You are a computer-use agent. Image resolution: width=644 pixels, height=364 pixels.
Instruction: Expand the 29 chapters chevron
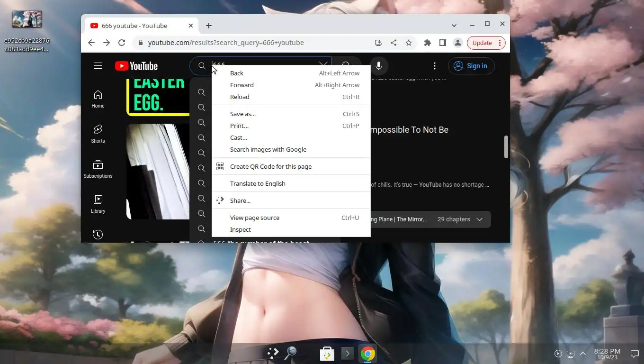[x=480, y=219]
